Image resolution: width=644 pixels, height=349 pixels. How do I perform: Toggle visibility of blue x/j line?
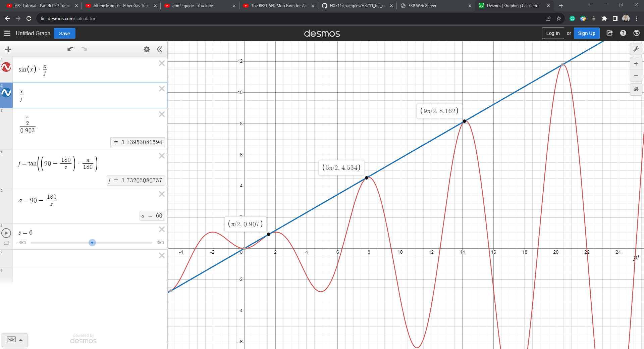point(6,93)
